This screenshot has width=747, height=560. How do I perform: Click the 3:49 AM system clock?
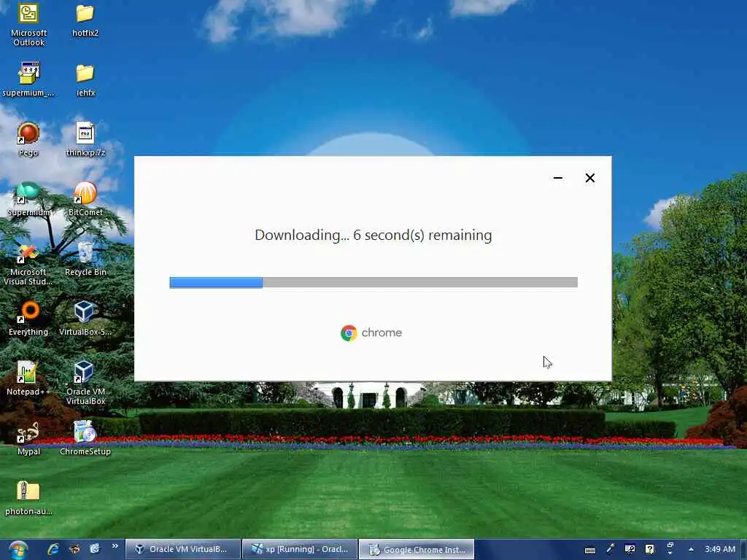point(720,549)
